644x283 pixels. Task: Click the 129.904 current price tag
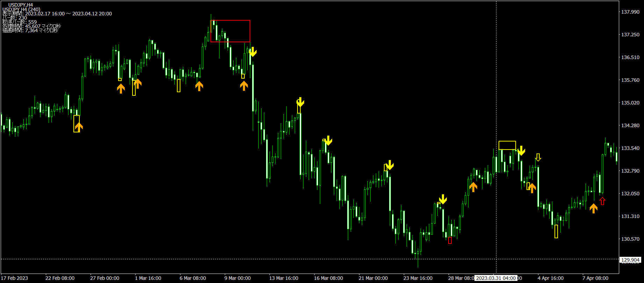click(x=630, y=260)
